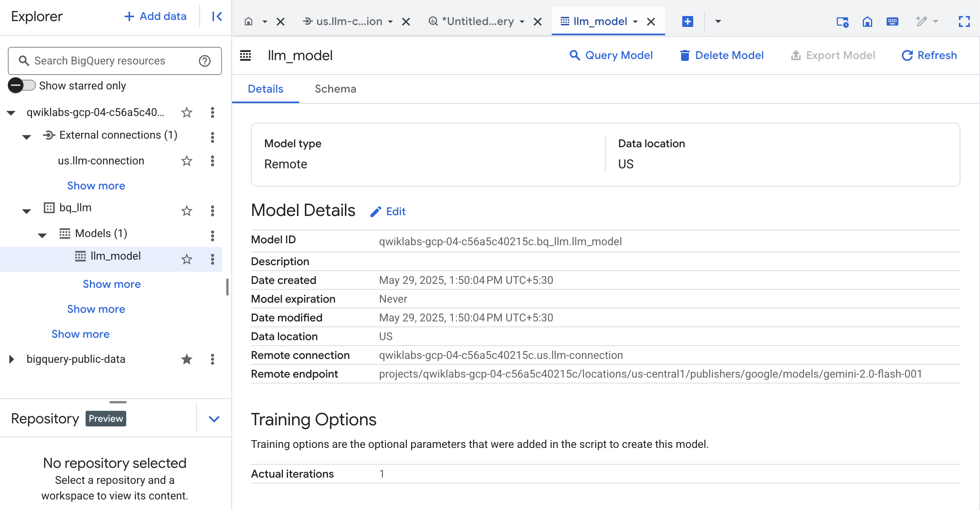Close the us.llm-c...ion tab

pyautogui.click(x=406, y=22)
